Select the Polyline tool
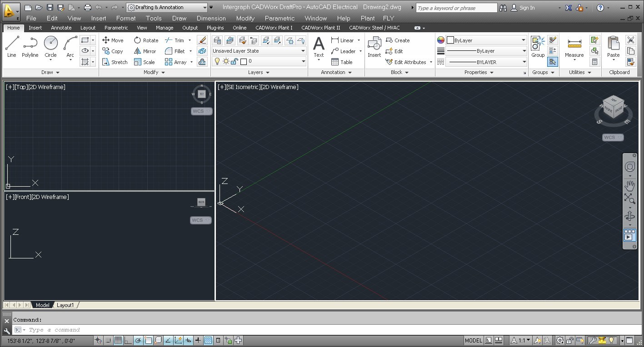The image size is (644, 347). click(x=30, y=47)
